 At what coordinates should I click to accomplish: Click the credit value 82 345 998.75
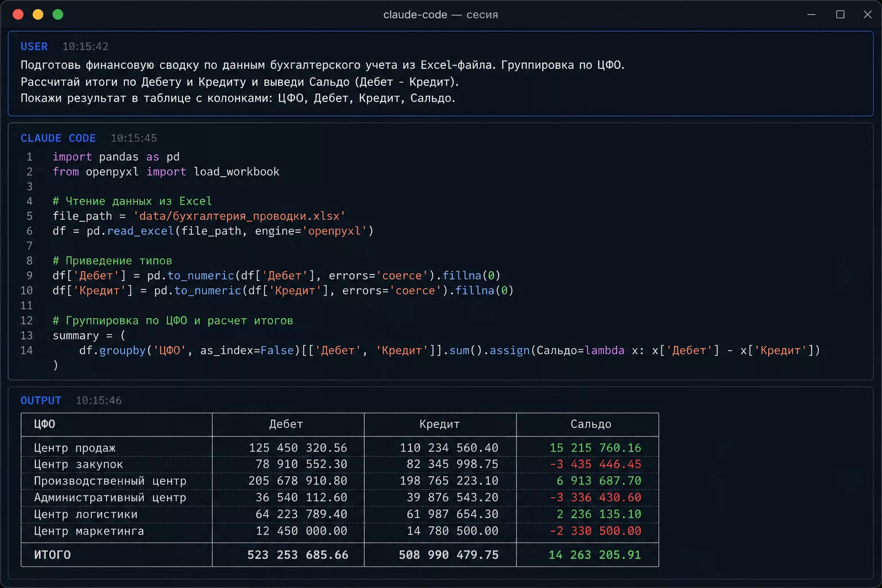(452, 465)
